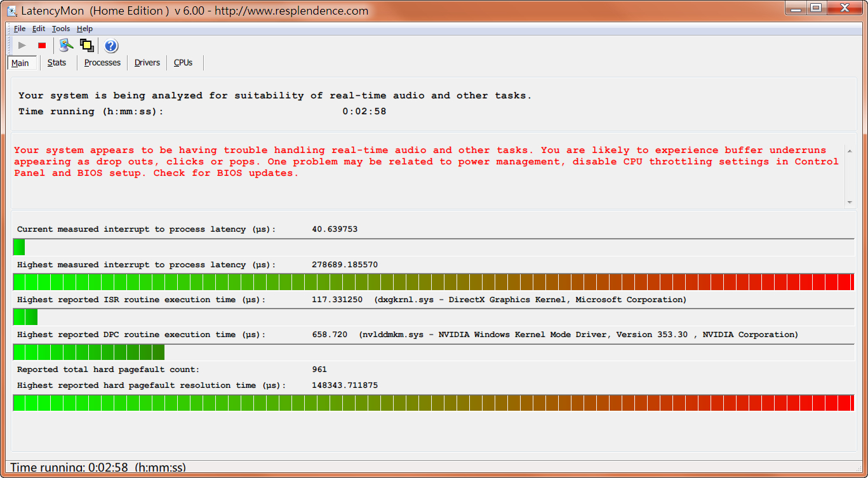The image size is (868, 478).
Task: Click the warning text scrollbar down arrow
Action: tap(850, 202)
